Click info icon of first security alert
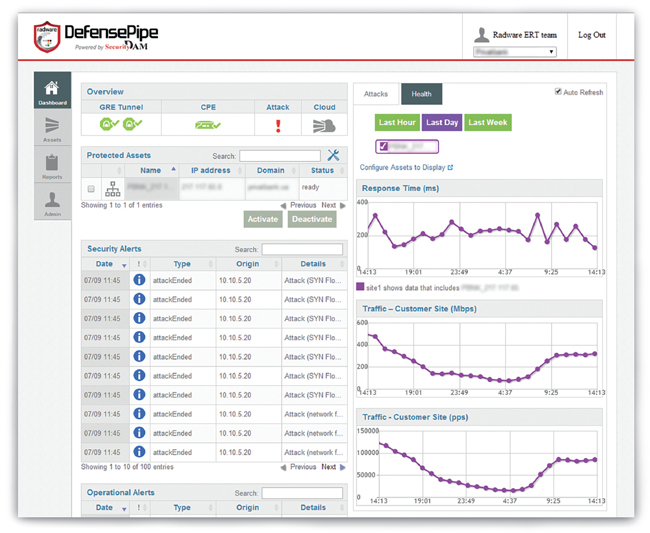Image resolution: width=650 pixels, height=533 pixels. coord(139,280)
